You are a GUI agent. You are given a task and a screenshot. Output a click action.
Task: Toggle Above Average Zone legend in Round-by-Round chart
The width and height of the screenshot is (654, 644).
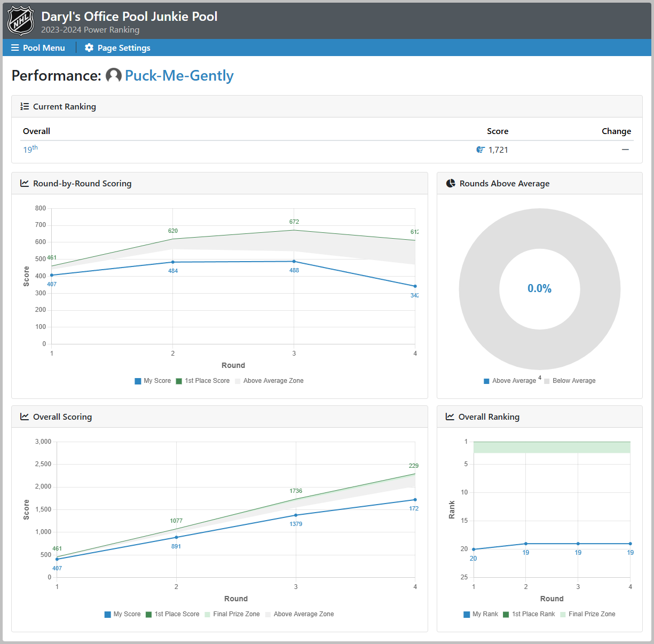coord(269,381)
